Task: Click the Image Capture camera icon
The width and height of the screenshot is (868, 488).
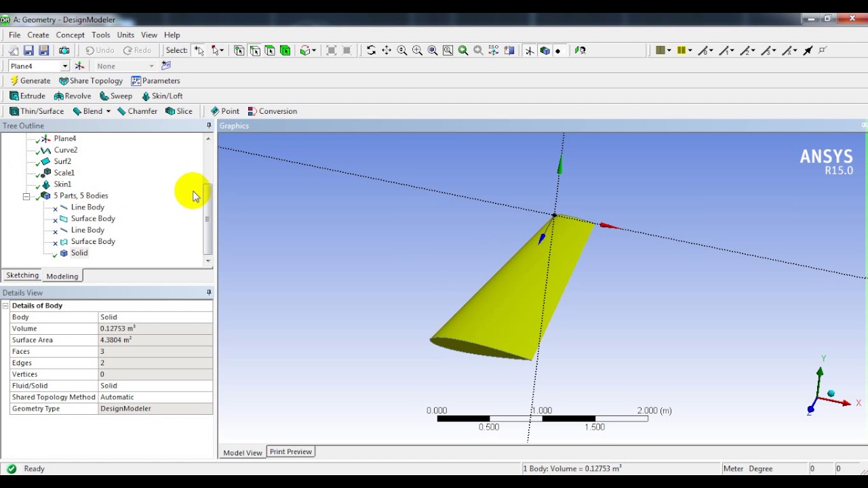Action: pyautogui.click(x=64, y=50)
